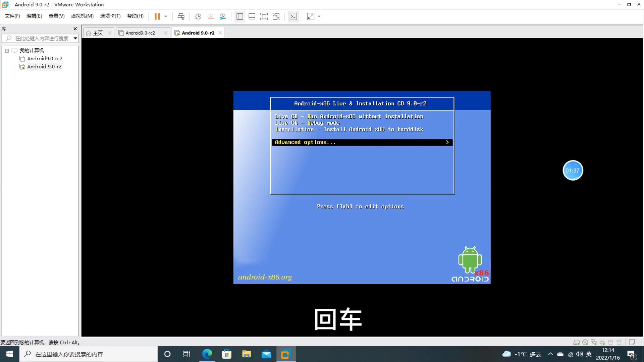This screenshot has height=362, width=644.
Task: Revert the VM to its previous snapshot
Action: click(x=210, y=16)
